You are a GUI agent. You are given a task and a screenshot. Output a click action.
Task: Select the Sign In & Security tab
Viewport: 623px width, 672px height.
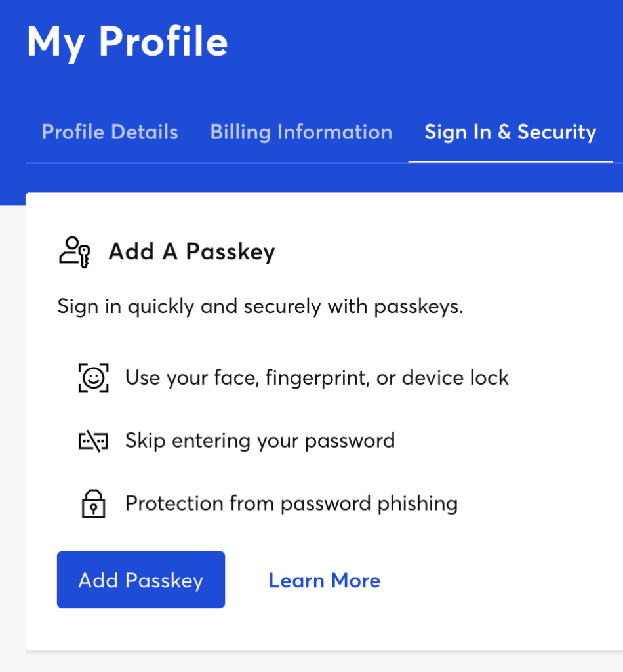(510, 132)
